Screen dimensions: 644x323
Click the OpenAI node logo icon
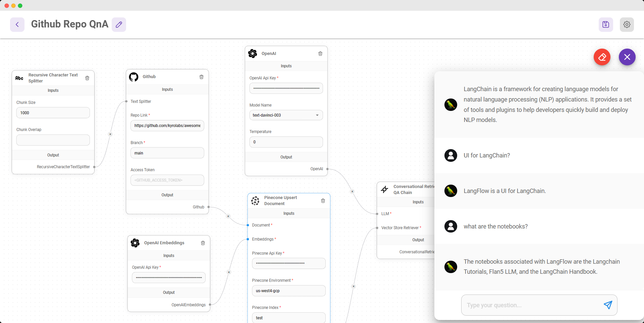pyautogui.click(x=253, y=54)
